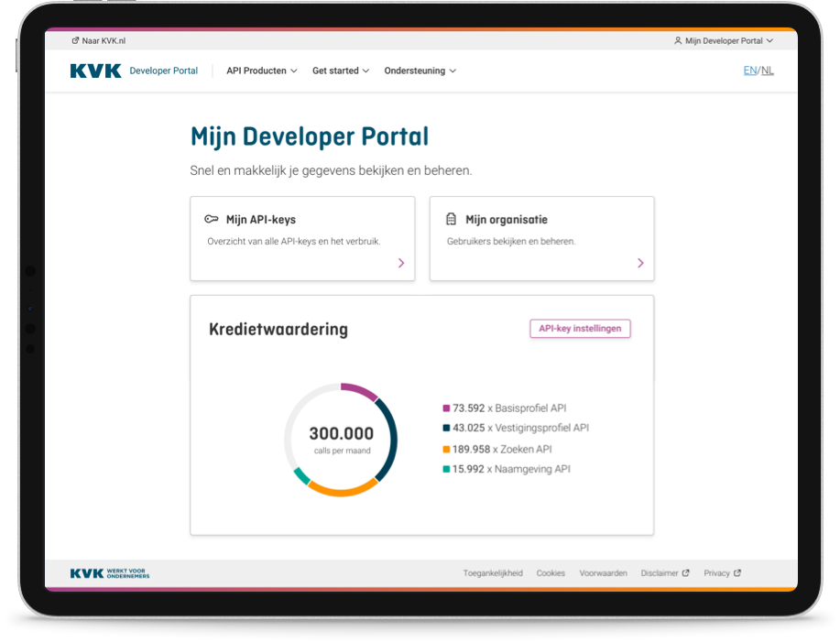840x642 pixels.
Task: Expand the API Producten dropdown
Action: coord(261,71)
